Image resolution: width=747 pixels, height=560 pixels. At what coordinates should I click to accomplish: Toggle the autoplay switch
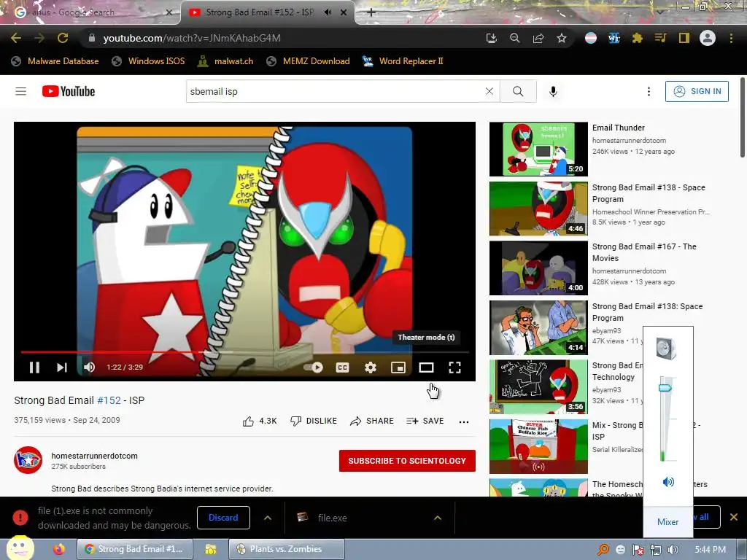click(x=314, y=367)
